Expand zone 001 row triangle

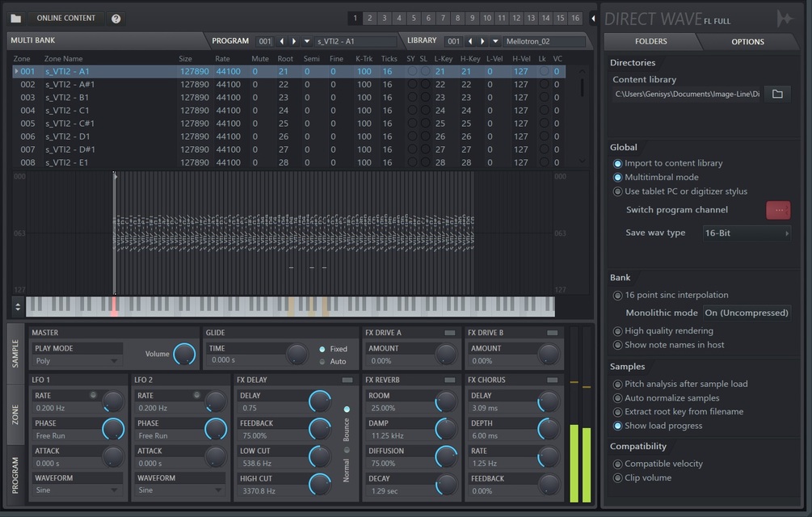[x=16, y=71]
